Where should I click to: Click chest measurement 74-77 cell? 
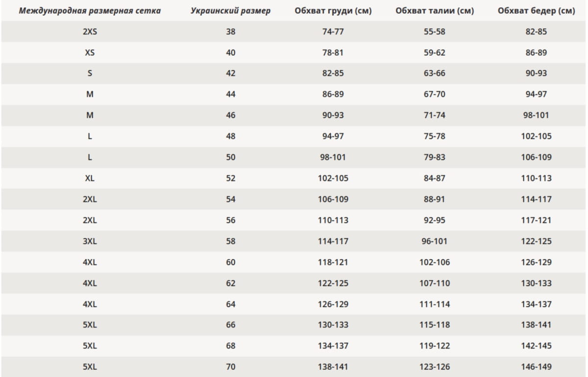333,32
